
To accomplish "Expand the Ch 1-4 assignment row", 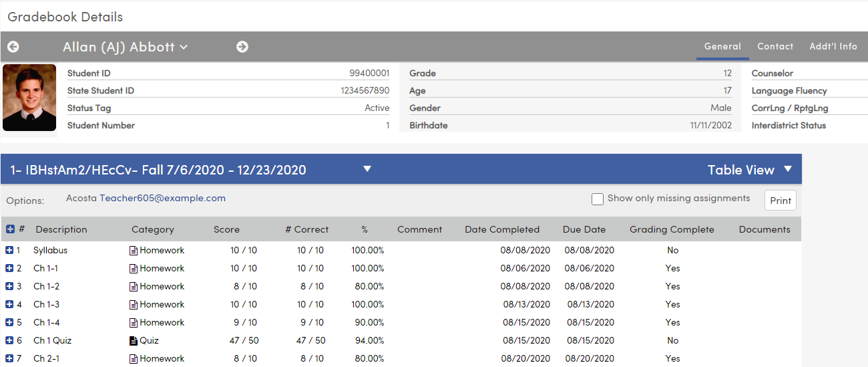I will 9,322.
